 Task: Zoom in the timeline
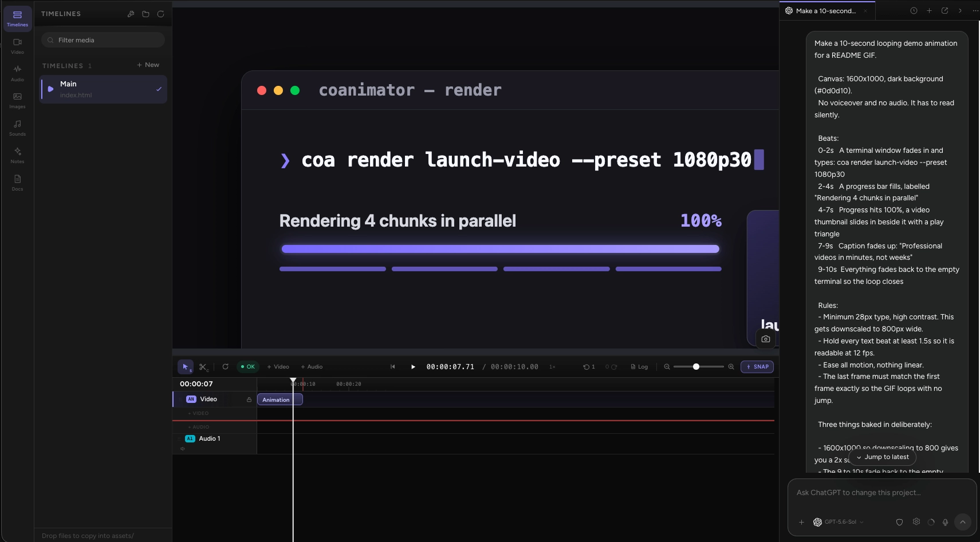click(731, 367)
